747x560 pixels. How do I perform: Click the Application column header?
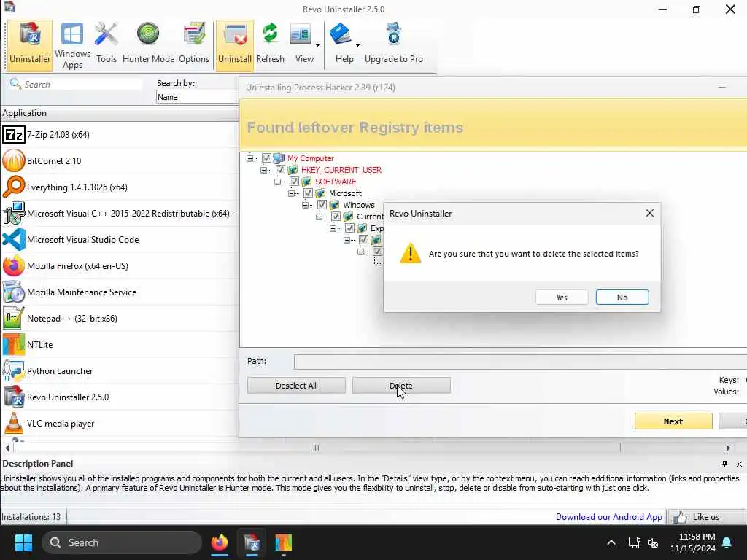(x=119, y=113)
